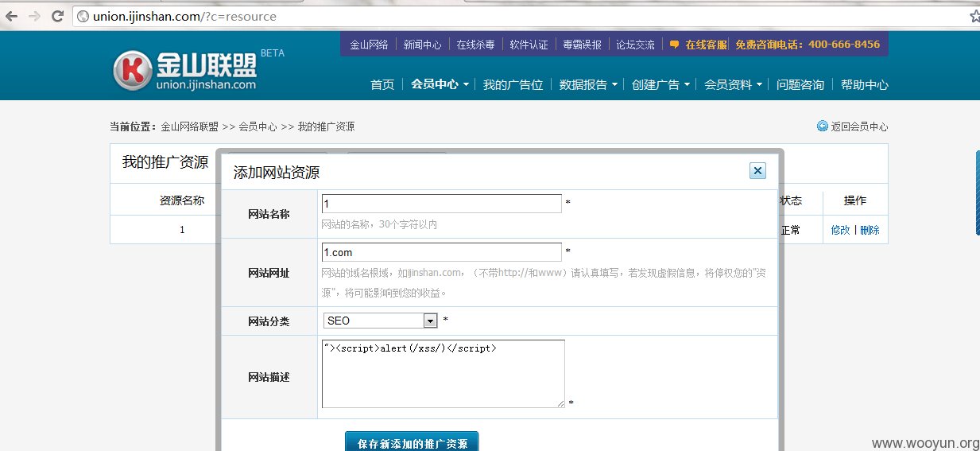Screen dimensions: 980x451
Task: Click the textarea resize grip
Action: pyautogui.click(x=560, y=403)
